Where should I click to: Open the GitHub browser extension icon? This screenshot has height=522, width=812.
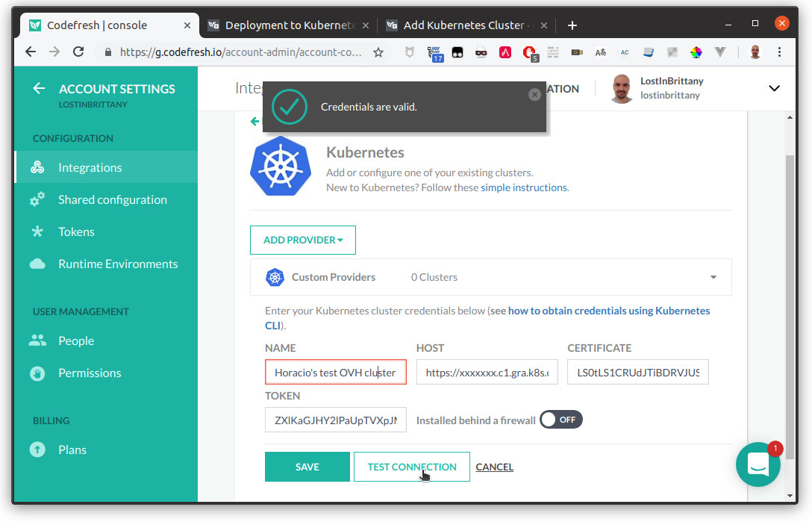[x=457, y=52]
